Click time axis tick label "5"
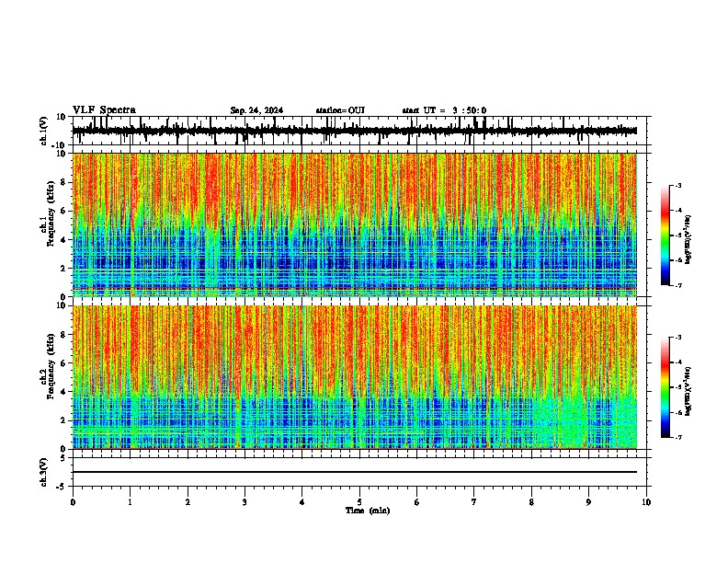The image size is (728, 563). pos(359,502)
